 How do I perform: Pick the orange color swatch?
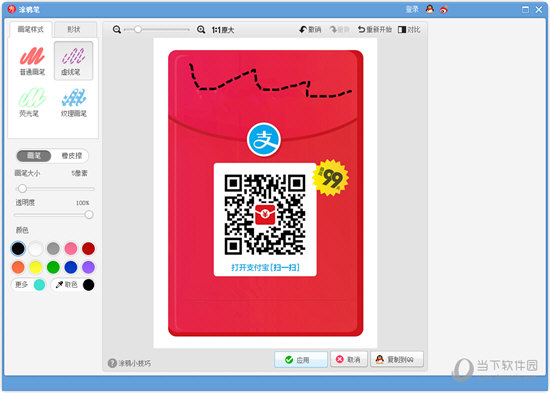tap(18, 267)
